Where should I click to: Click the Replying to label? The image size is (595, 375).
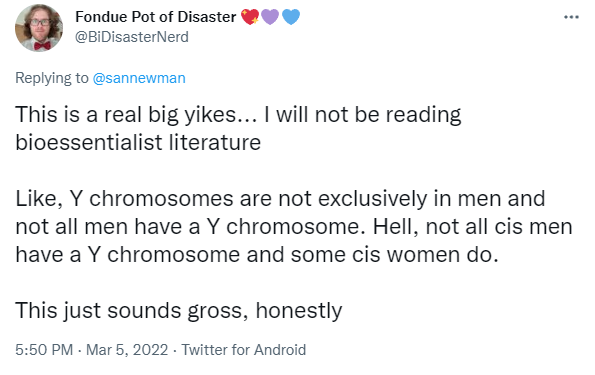pyautogui.click(x=52, y=78)
